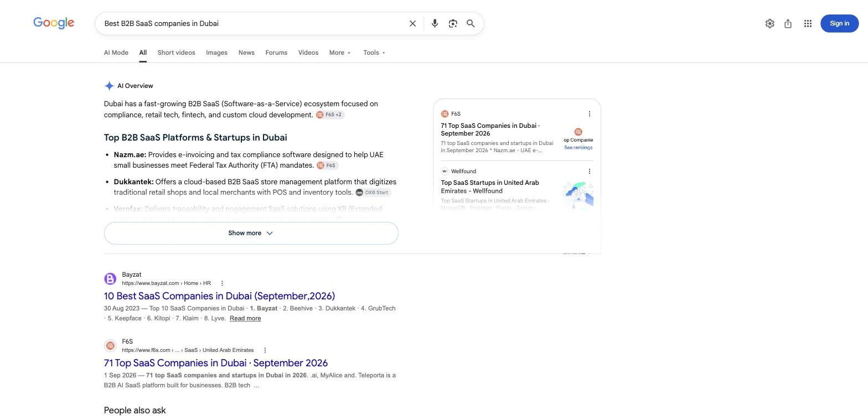This screenshot has height=420, width=868.
Task: Expand AI Overview with Show more
Action: (251, 233)
